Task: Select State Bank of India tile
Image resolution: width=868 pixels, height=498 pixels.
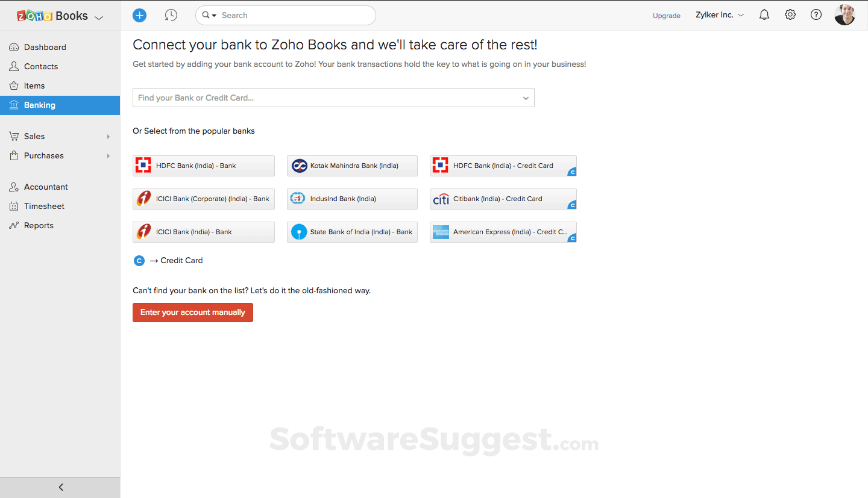Action: [352, 232]
